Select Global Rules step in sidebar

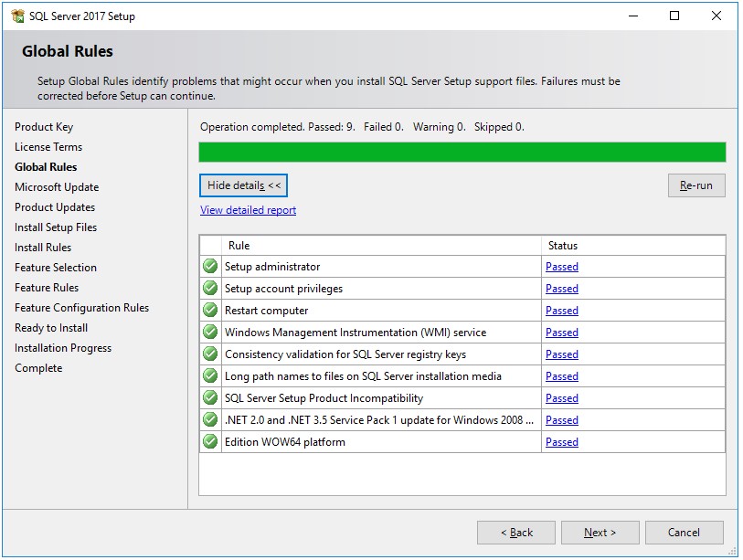tap(46, 167)
